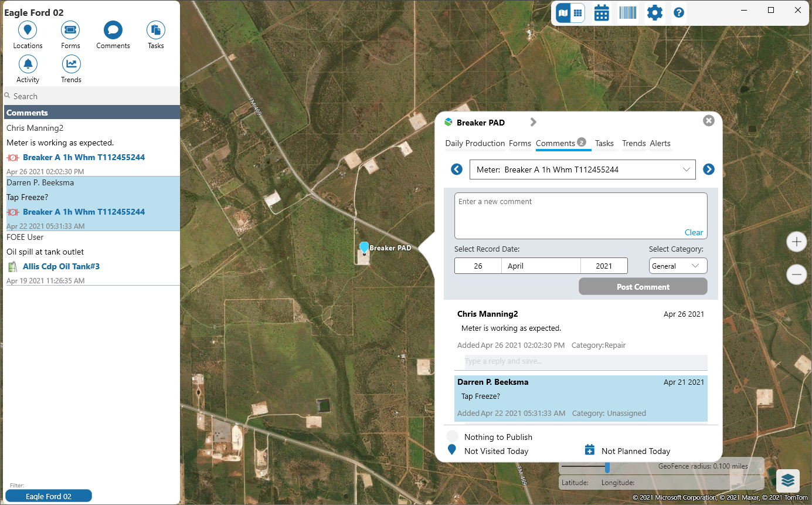Click the barcode scanner icon

628,13
